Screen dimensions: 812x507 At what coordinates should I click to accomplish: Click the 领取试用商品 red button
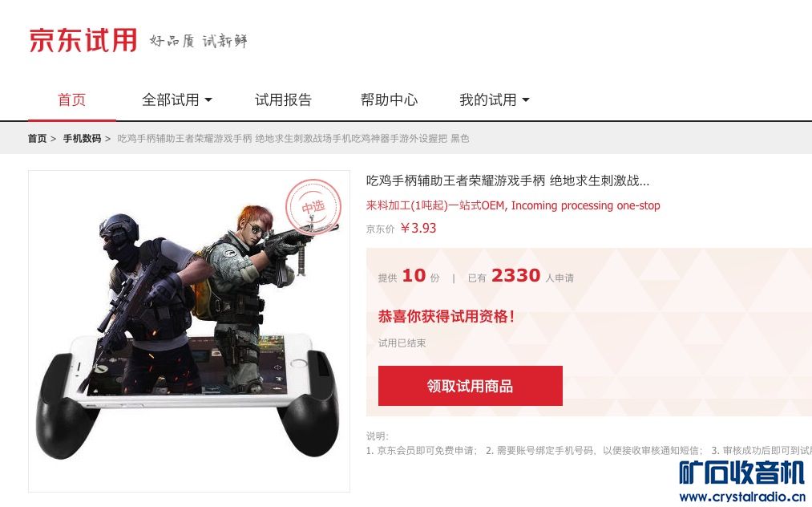pos(471,386)
